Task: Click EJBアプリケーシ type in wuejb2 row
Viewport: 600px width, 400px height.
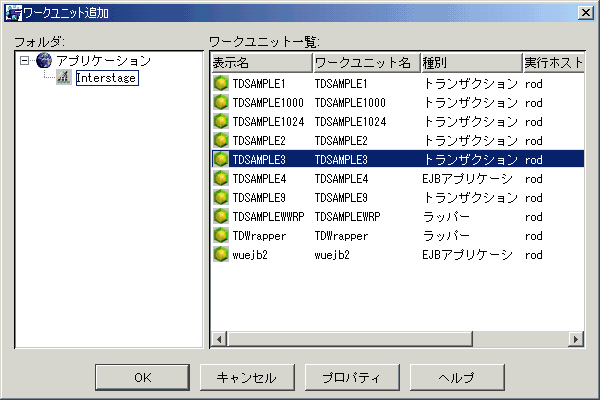Action: click(x=467, y=255)
